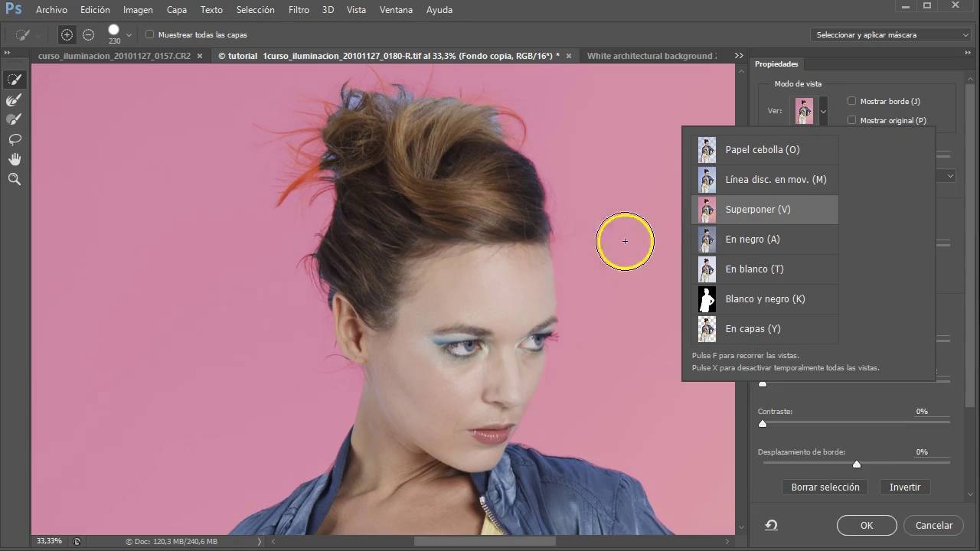Click the Cancelar button
This screenshot has width=980, height=551.
(934, 526)
